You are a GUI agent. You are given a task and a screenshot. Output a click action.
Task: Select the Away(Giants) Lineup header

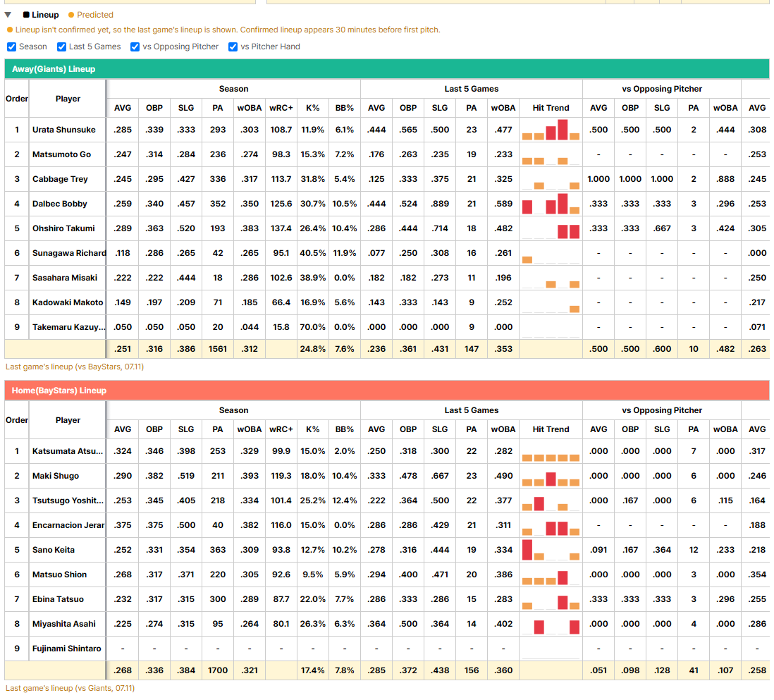387,69
